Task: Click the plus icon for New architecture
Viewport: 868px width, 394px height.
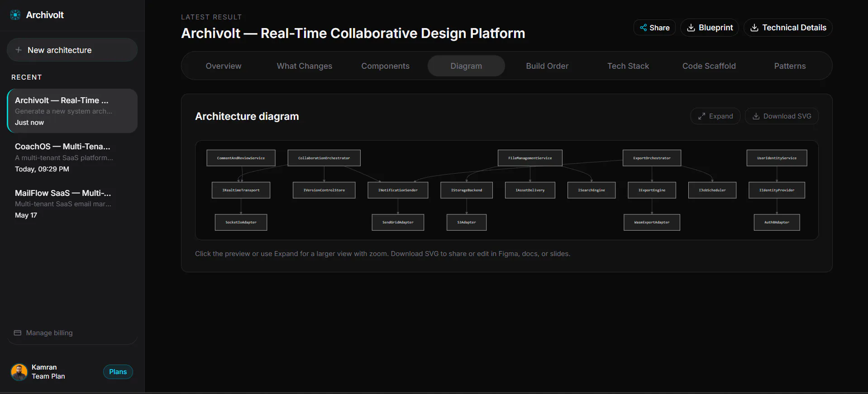Action: pos(19,50)
